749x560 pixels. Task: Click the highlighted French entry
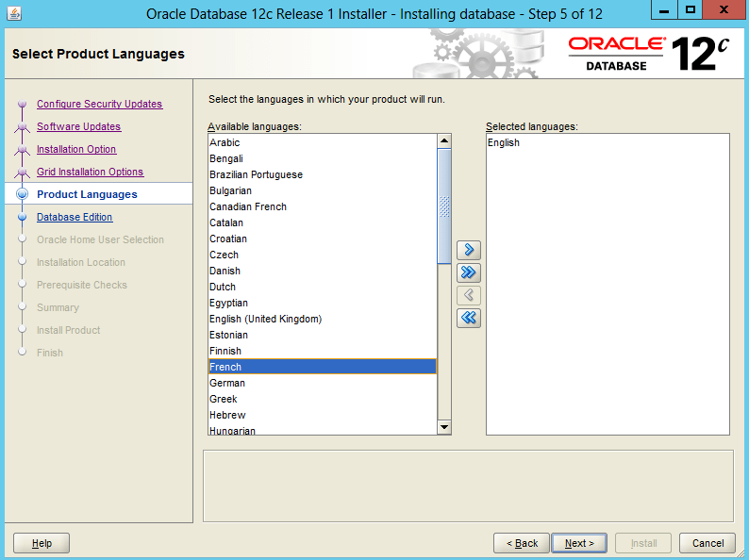[323, 367]
